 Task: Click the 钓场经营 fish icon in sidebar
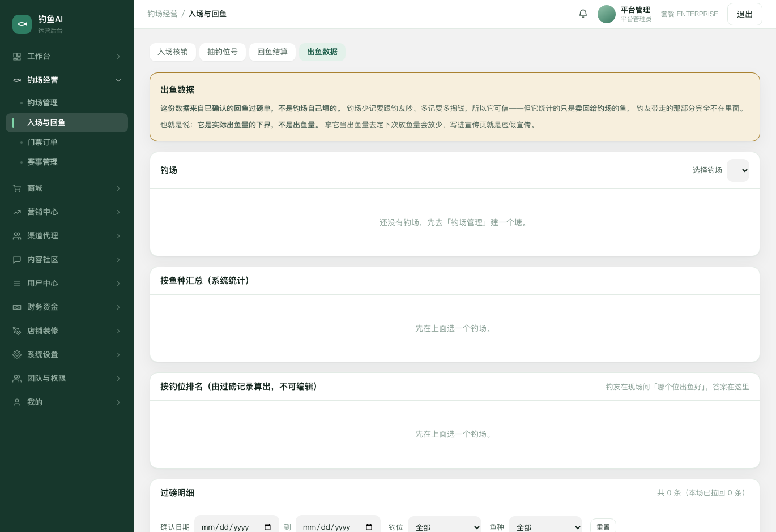(x=17, y=80)
